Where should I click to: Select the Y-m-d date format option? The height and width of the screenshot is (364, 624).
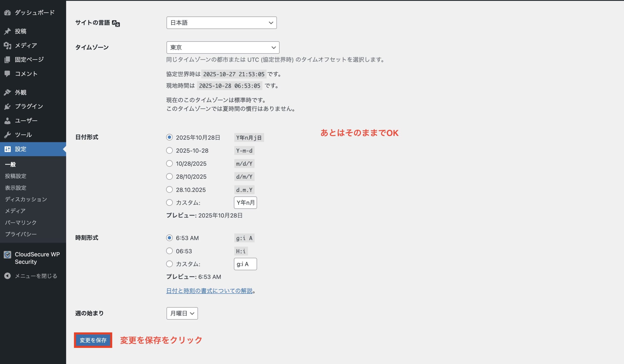tap(169, 150)
